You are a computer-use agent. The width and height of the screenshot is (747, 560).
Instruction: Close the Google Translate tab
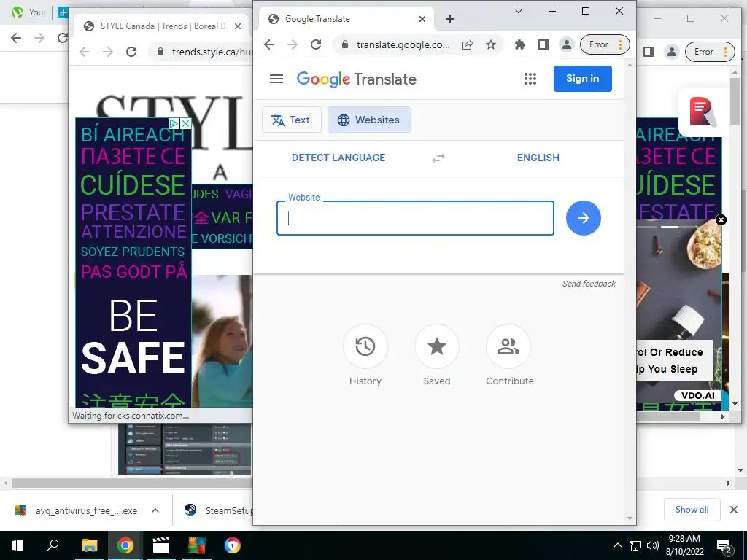422,19
